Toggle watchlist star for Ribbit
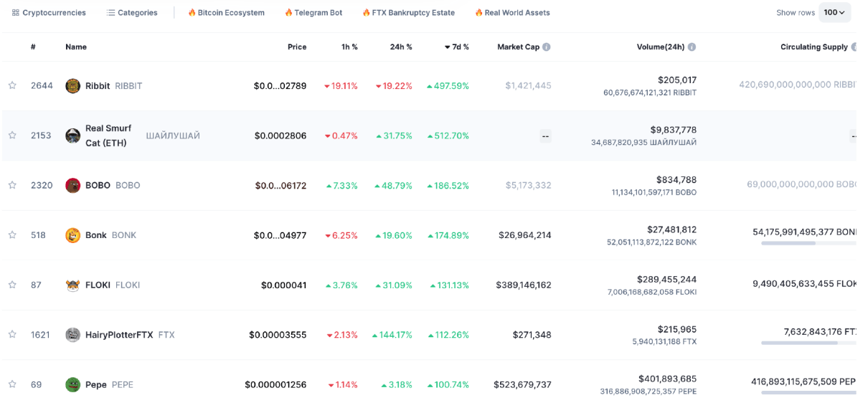 coord(12,86)
